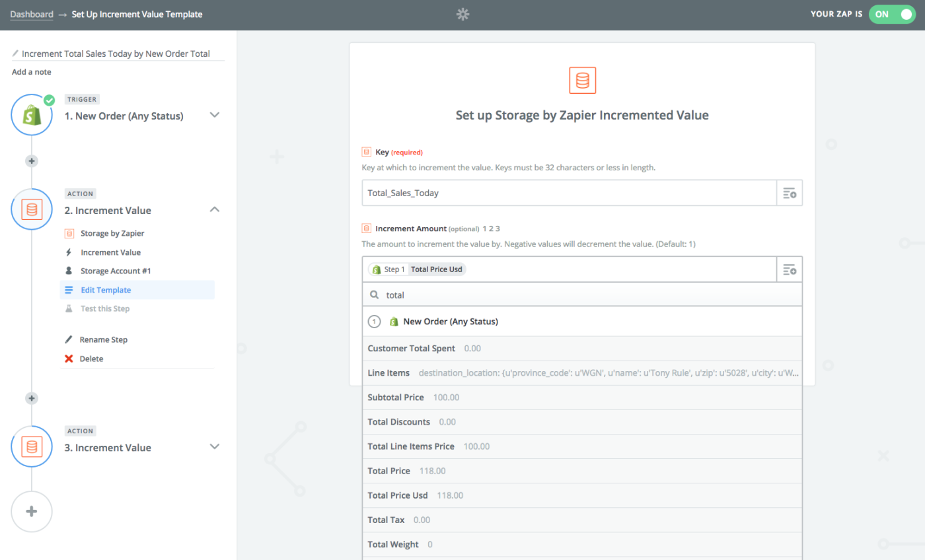Delete step 2 via the Delete option
Viewport: 925px width, 560px height.
pyautogui.click(x=91, y=359)
